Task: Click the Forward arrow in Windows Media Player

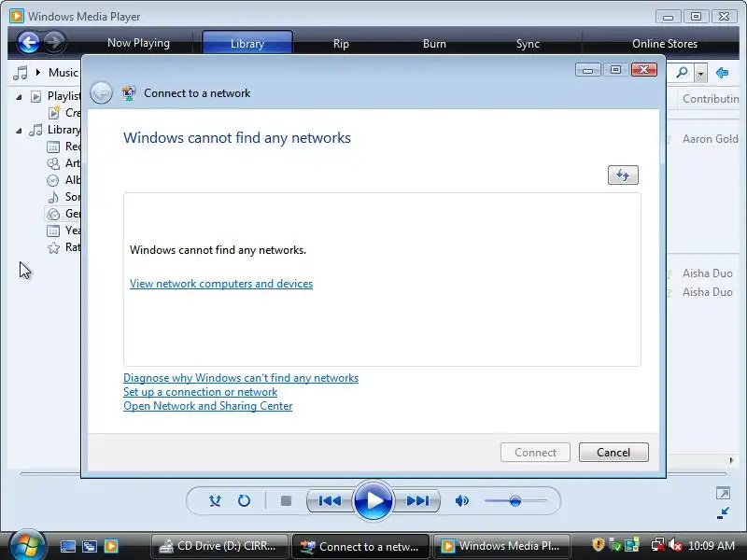Action: click(x=54, y=42)
